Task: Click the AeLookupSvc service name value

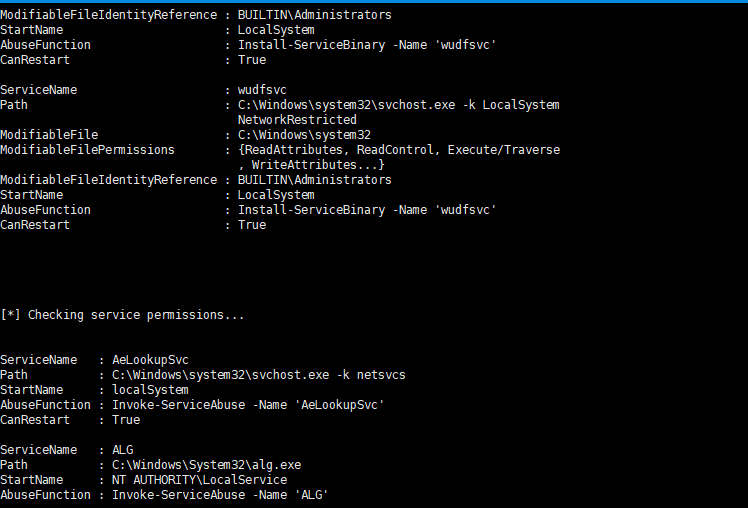Action: 150,360
